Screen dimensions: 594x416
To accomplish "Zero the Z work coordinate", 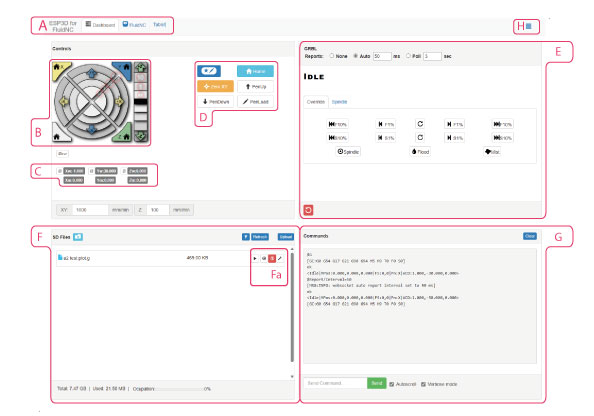I will [x=124, y=171].
